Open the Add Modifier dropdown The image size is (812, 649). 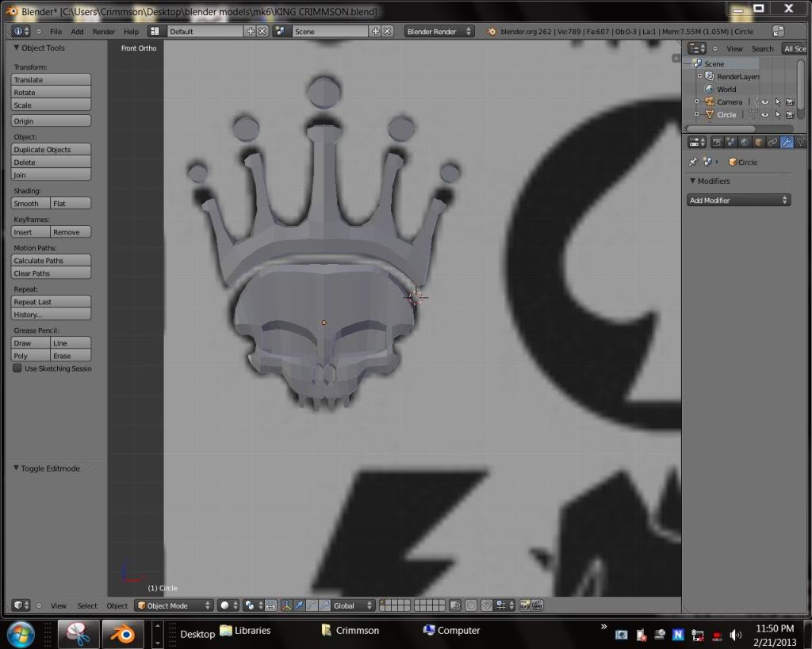[738, 200]
